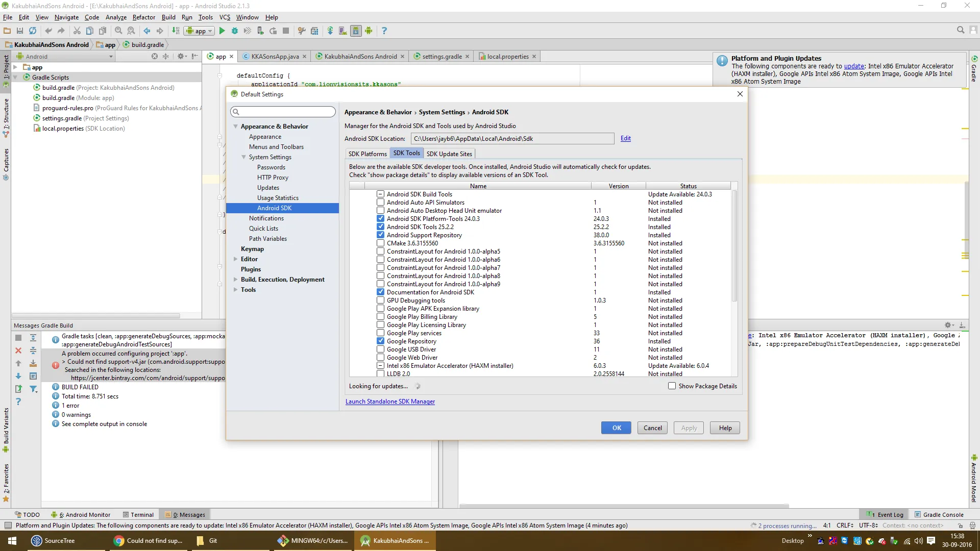Open the SDK Manager toolbar icon

(x=356, y=31)
